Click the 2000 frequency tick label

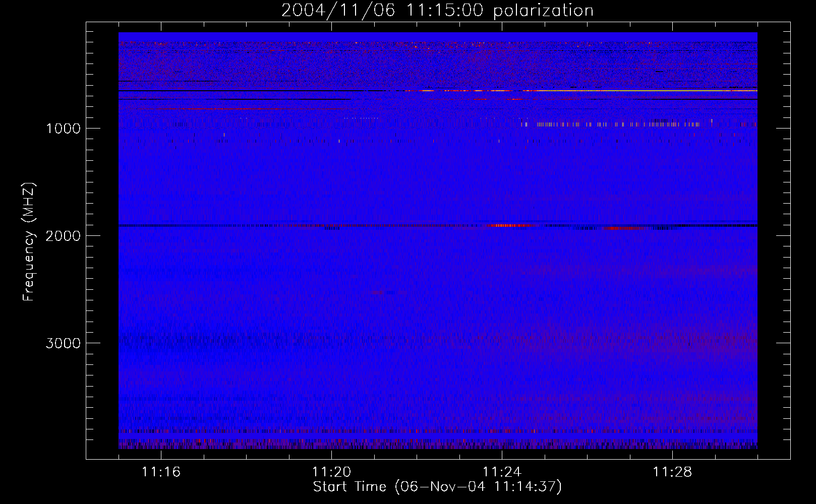[63, 236]
